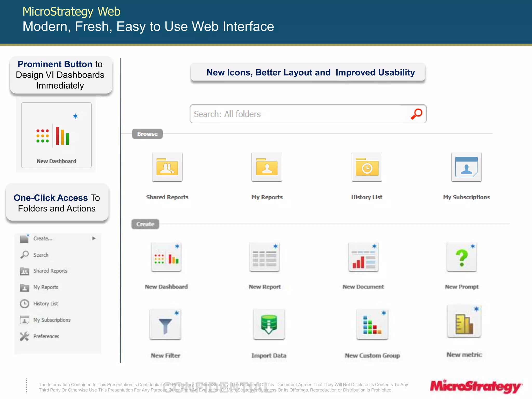Click the Create... sidebar folder icon
Image resolution: width=532 pixels, height=399 pixels.
pos(25,238)
